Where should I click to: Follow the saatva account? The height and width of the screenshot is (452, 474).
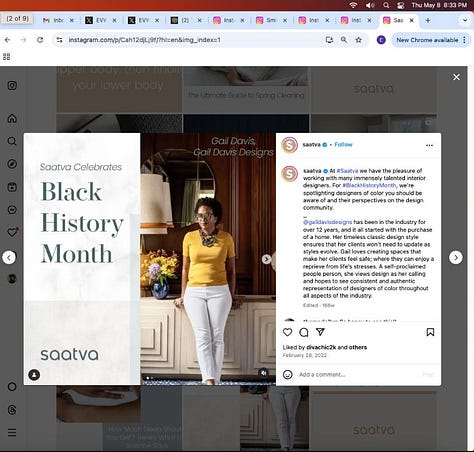[343, 144]
